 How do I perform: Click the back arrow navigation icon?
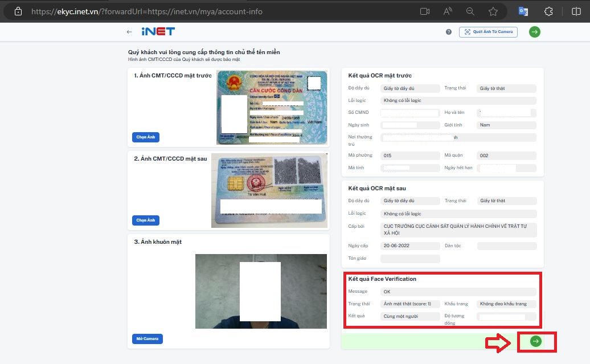click(129, 32)
